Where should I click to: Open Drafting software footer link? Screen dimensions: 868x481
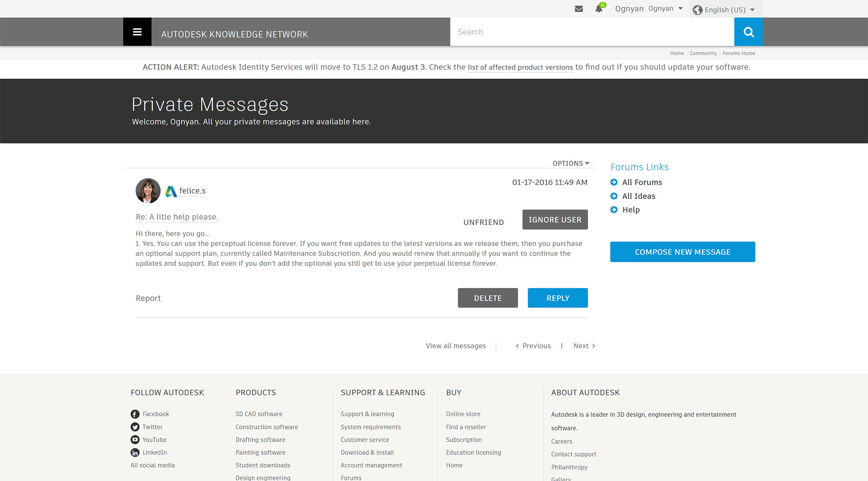(260, 439)
